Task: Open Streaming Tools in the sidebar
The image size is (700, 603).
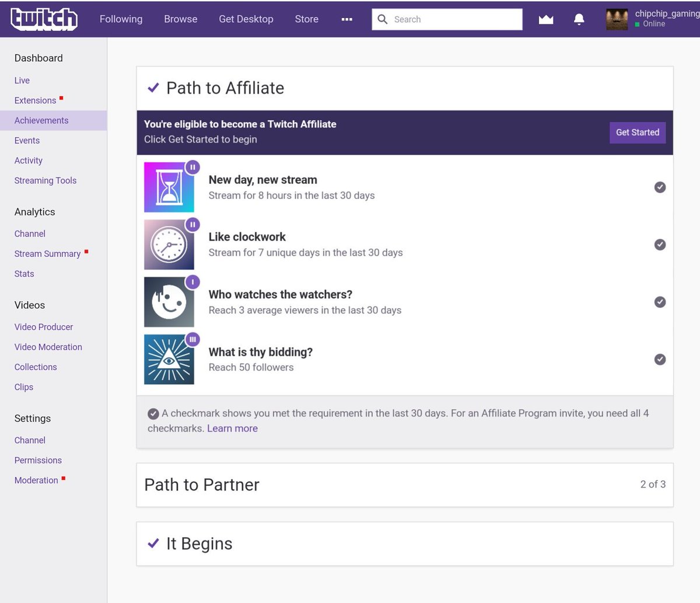Action: 45,180
